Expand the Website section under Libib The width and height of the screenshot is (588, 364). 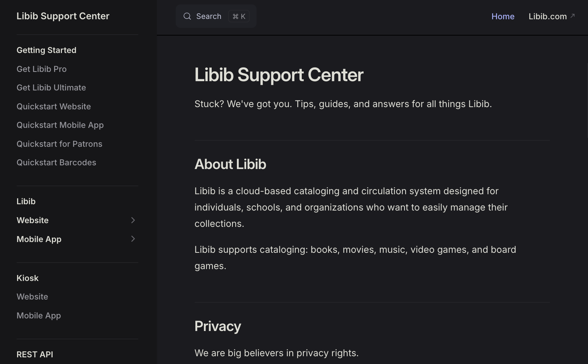click(33, 220)
